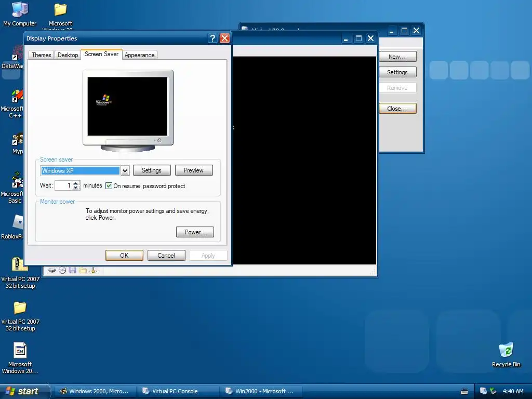Open My Computer desktop icon
The image size is (532, 399).
click(20, 14)
